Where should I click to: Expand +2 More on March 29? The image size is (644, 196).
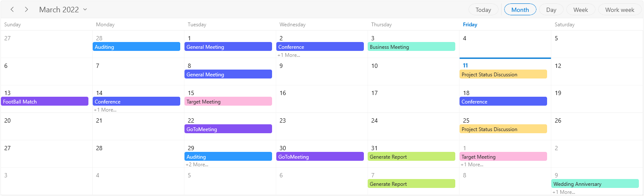[x=197, y=165]
